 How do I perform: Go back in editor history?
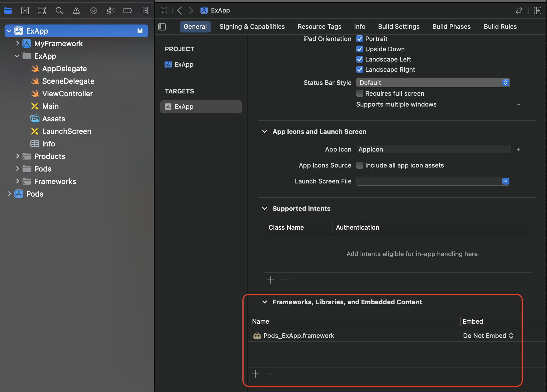click(x=180, y=11)
